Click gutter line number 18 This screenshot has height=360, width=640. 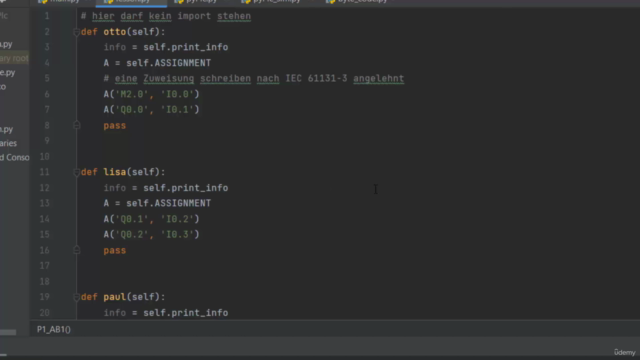(x=44, y=282)
